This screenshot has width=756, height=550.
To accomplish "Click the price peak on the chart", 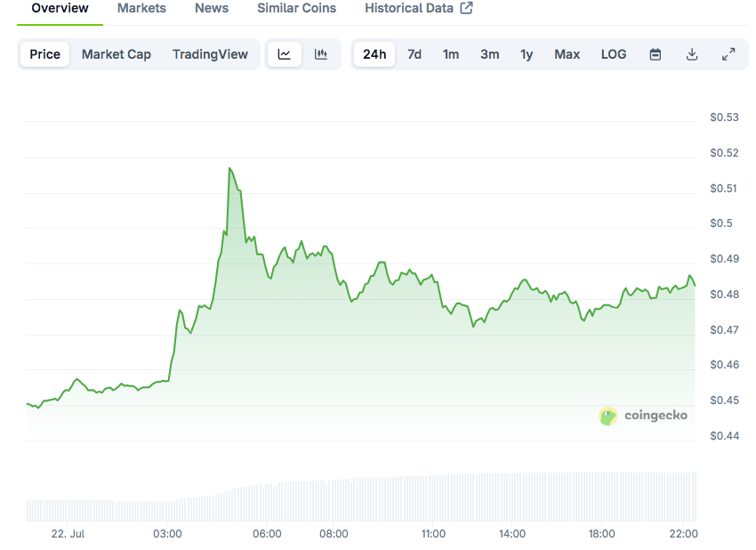I will (229, 167).
